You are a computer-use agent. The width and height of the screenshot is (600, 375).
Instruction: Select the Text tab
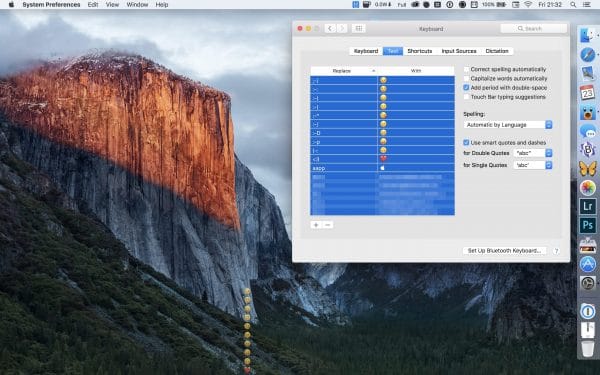393,51
